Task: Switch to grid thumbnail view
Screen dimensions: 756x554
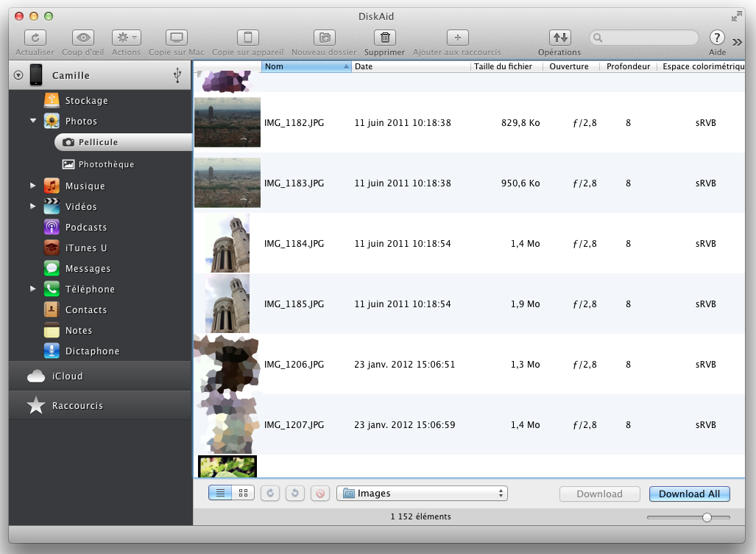Action: (243, 494)
